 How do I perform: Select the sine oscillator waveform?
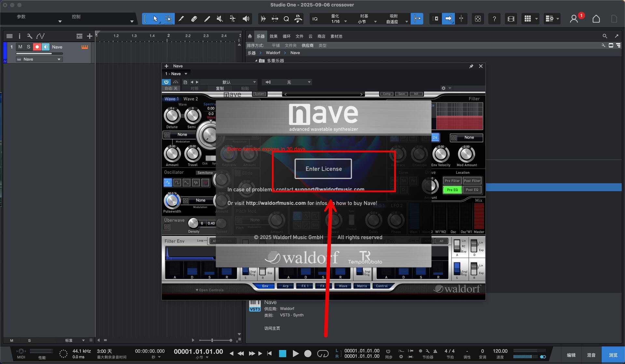pos(168,182)
